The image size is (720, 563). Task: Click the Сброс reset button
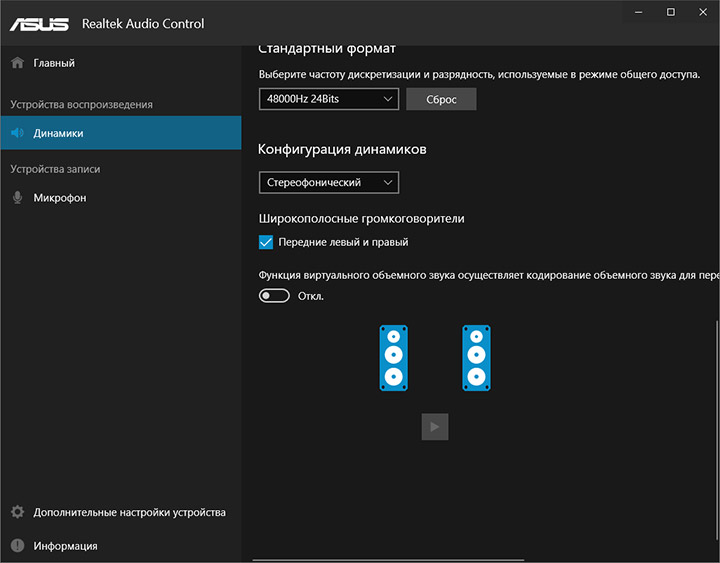(441, 99)
